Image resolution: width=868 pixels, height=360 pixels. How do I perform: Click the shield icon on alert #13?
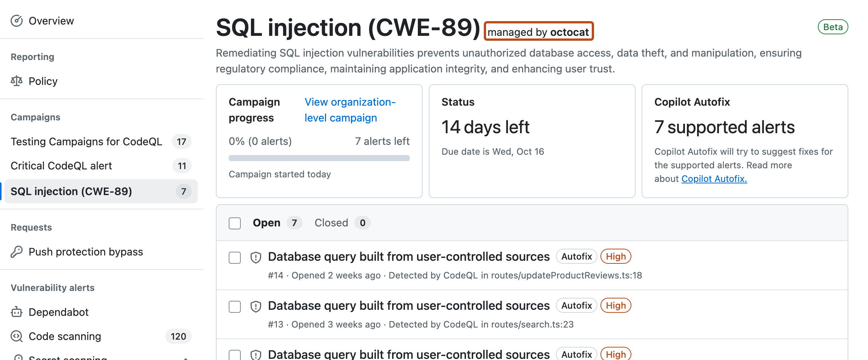(x=255, y=306)
